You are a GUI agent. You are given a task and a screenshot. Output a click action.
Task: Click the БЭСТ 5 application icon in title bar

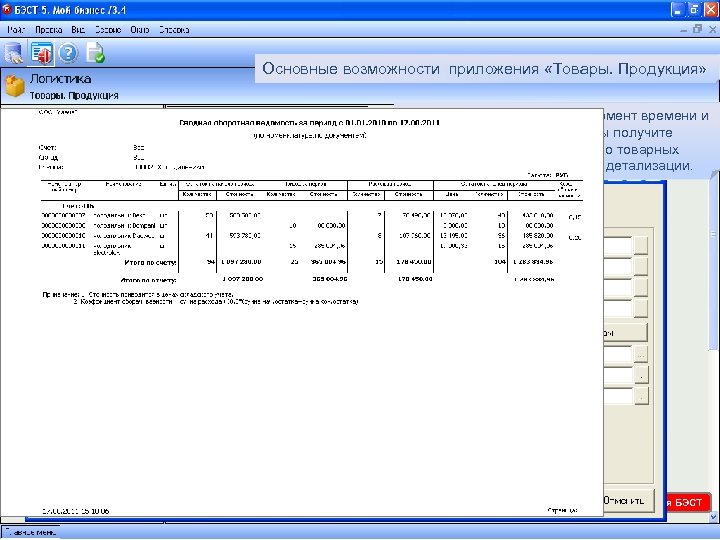point(9,8)
